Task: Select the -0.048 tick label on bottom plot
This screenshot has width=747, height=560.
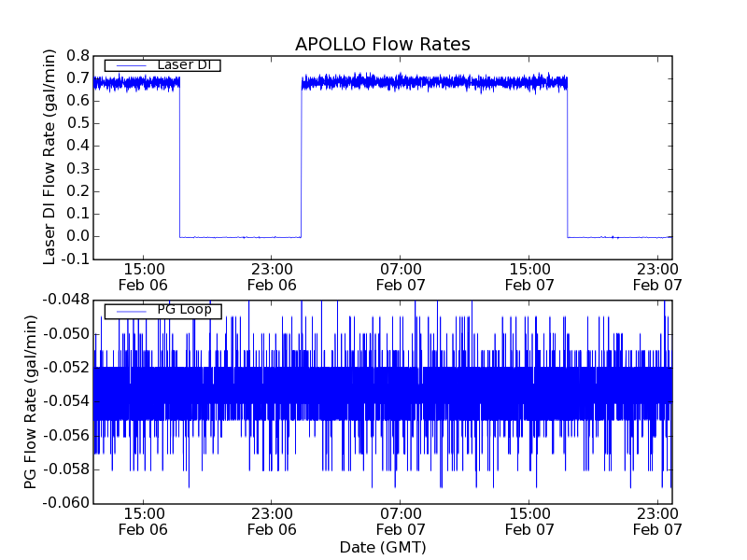Action: tap(65, 300)
